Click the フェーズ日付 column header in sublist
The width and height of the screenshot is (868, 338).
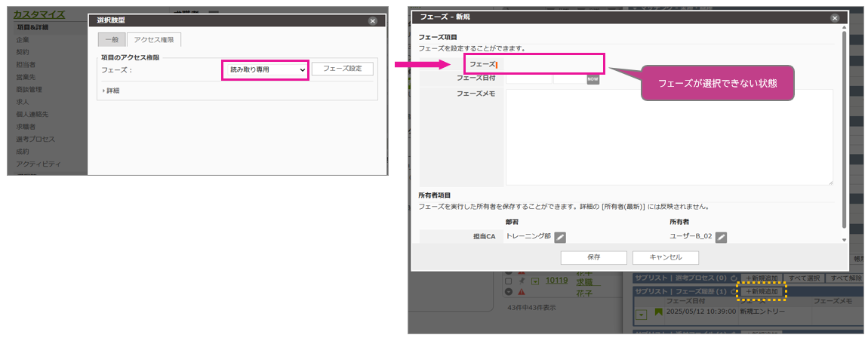tap(686, 302)
